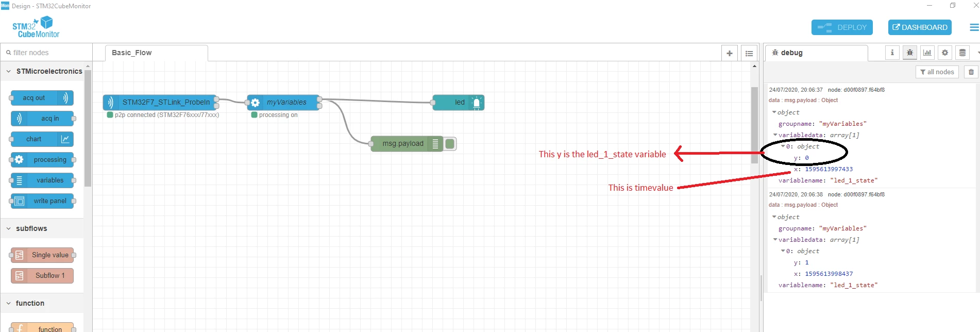Viewport: 980px width, 332px height.
Task: Open the debug bug icon tab
Action: pyautogui.click(x=910, y=53)
